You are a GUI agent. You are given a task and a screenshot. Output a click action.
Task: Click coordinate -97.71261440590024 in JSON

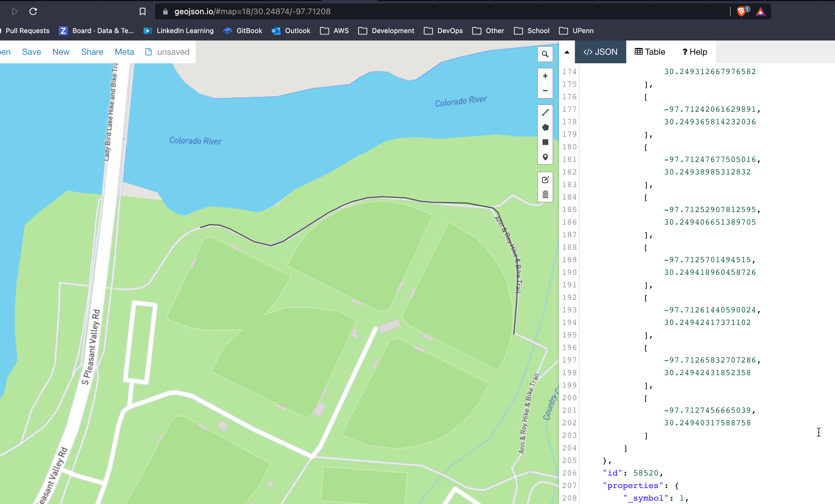pos(710,310)
